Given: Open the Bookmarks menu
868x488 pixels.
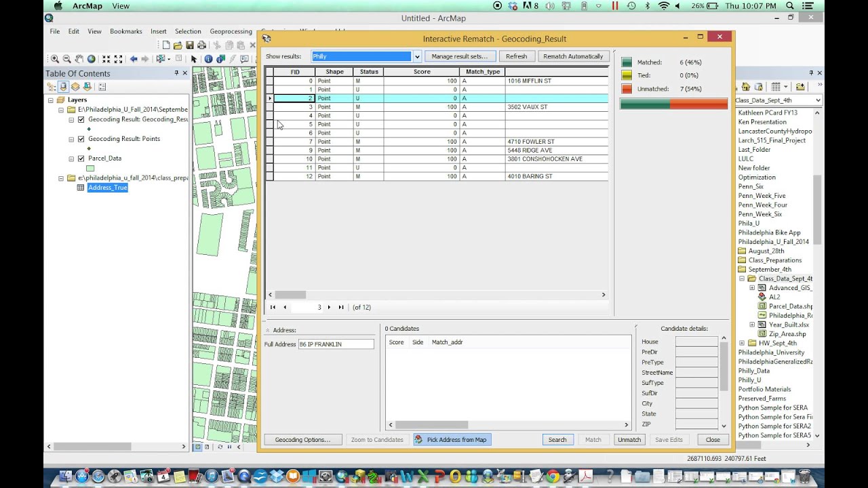Looking at the screenshot, I should point(126,31).
